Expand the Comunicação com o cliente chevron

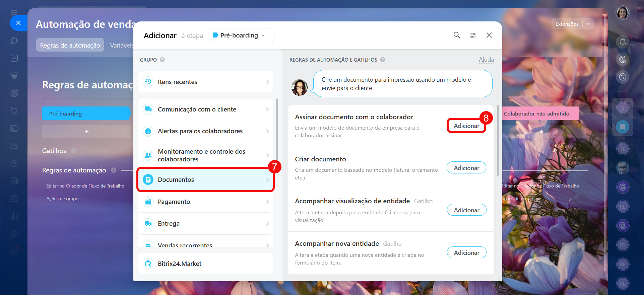(267, 109)
